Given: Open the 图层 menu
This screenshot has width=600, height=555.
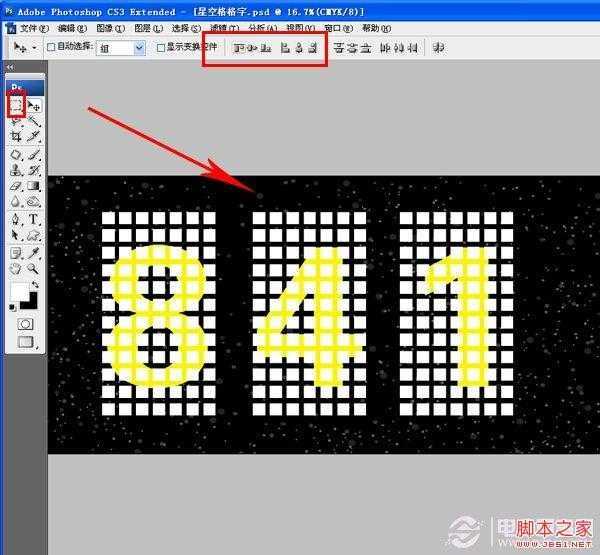Looking at the screenshot, I should pyautogui.click(x=143, y=28).
